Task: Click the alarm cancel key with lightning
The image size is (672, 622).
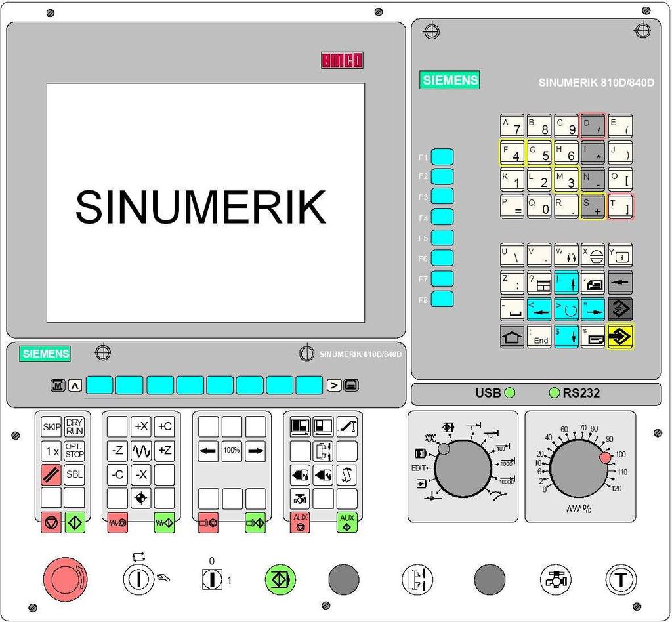Action: (x=620, y=309)
